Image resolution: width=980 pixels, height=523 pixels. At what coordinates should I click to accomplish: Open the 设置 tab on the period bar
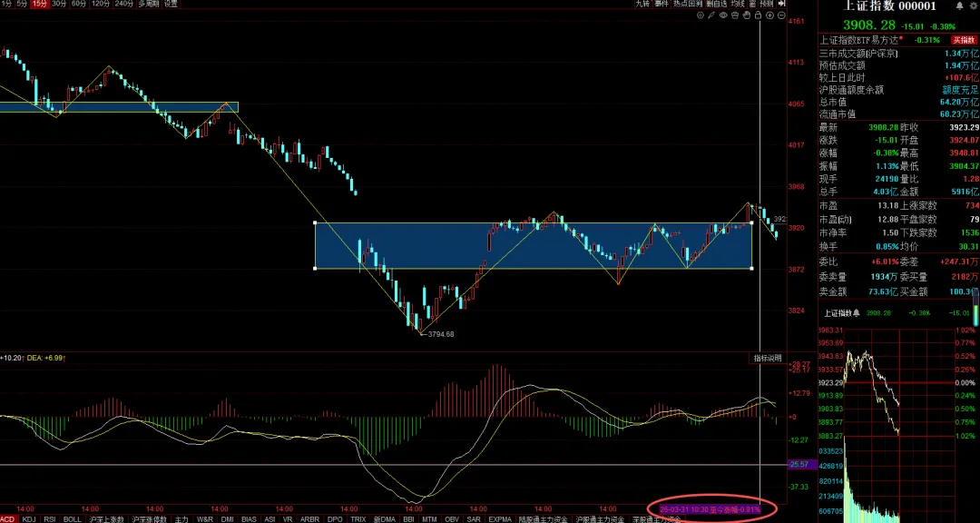click(171, 4)
